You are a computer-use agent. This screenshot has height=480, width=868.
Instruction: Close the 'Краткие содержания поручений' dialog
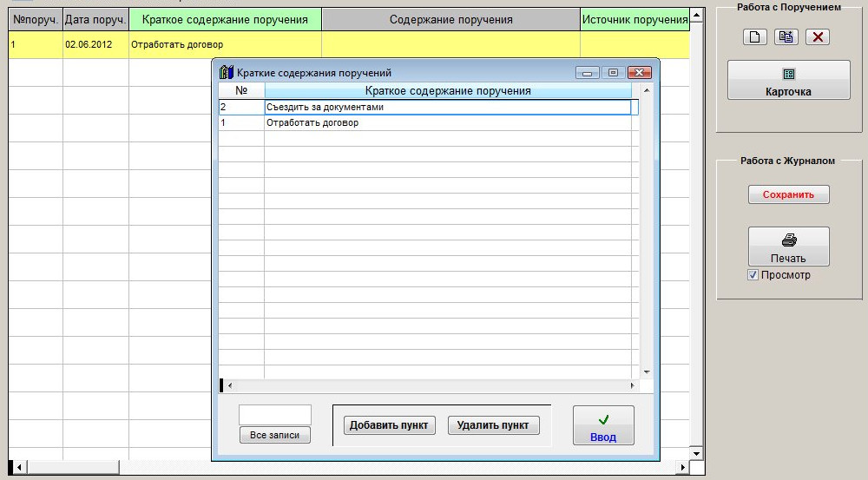(x=640, y=73)
